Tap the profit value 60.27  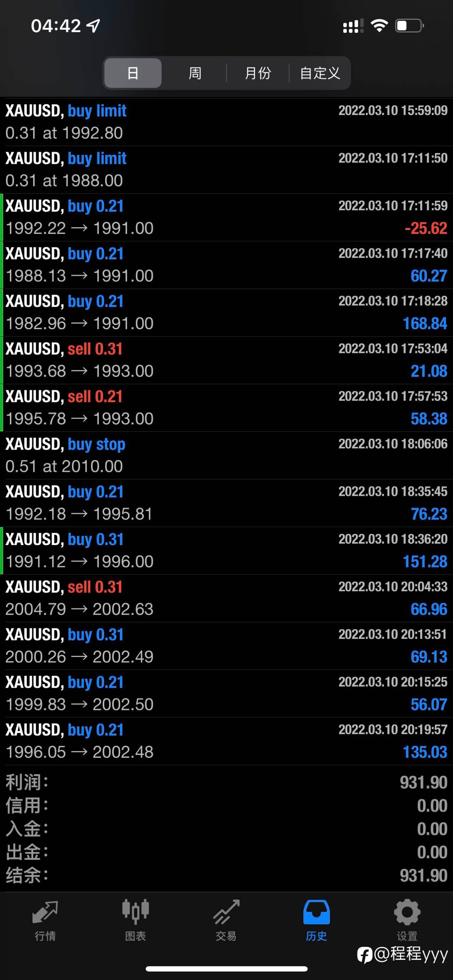tap(429, 276)
